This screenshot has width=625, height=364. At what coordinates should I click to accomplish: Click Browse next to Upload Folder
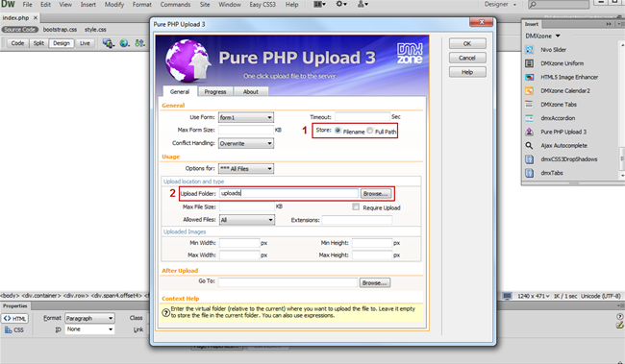pos(375,194)
